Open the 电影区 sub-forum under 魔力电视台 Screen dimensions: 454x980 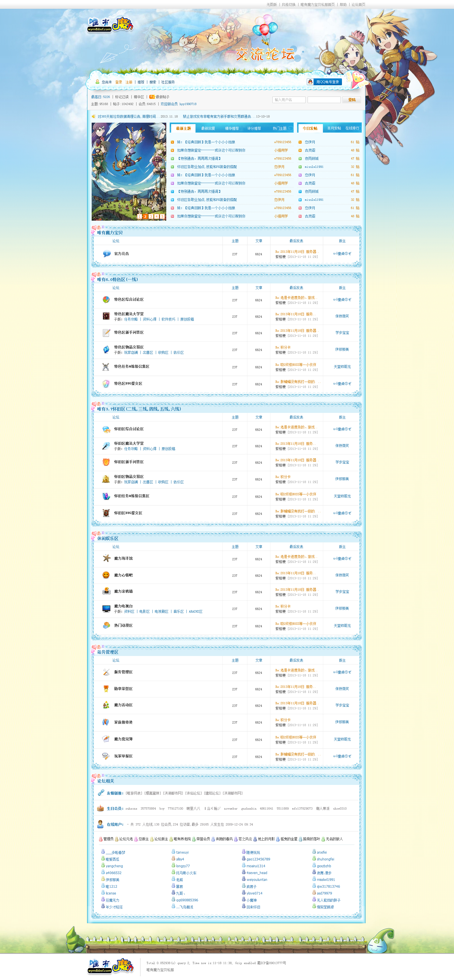pyautogui.click(x=144, y=612)
